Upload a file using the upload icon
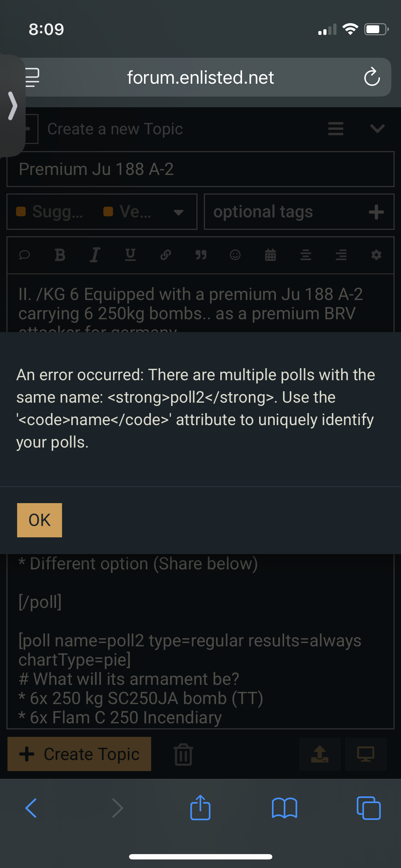This screenshot has width=401, height=868. 320,754
